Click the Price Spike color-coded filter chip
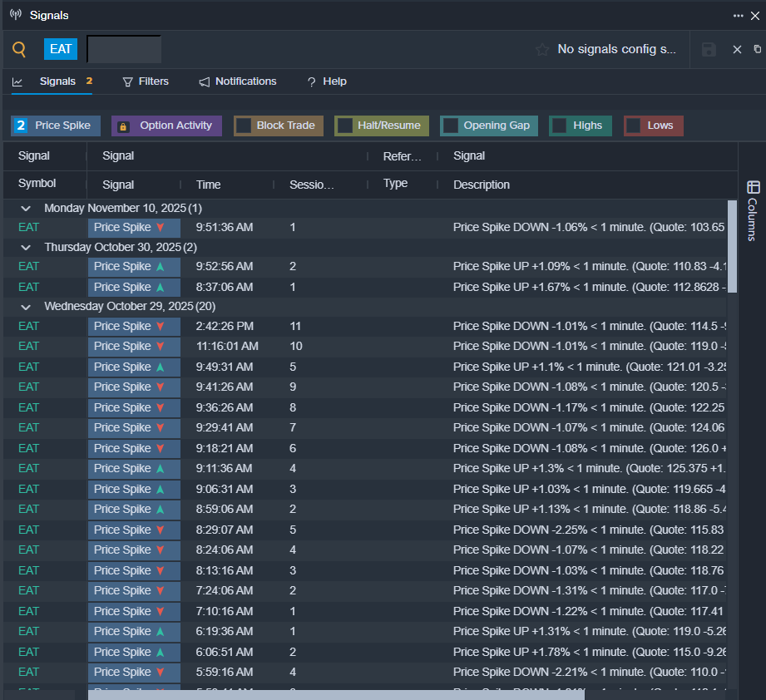 point(56,126)
